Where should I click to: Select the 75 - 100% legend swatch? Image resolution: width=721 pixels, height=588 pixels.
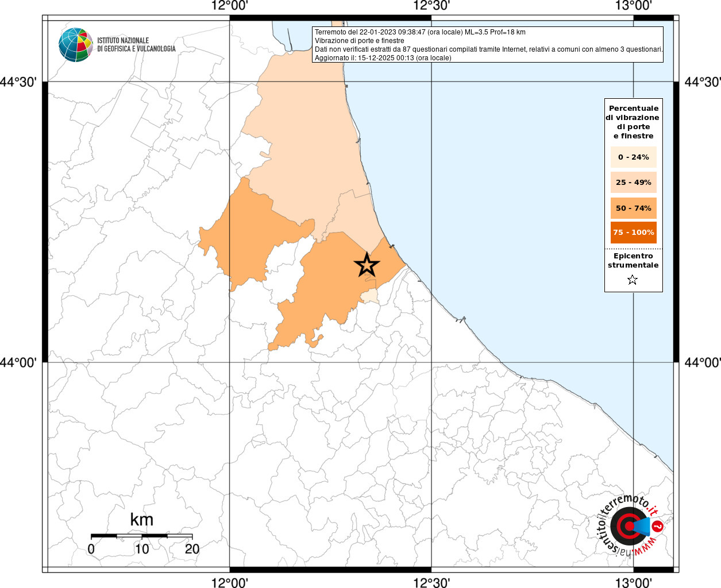pyautogui.click(x=633, y=233)
